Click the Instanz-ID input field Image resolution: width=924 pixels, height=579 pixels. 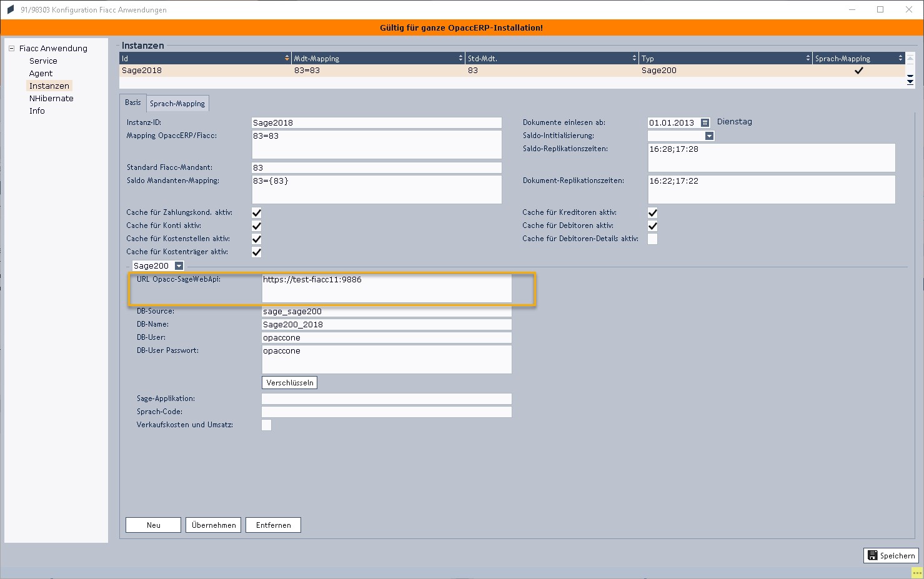tap(377, 123)
